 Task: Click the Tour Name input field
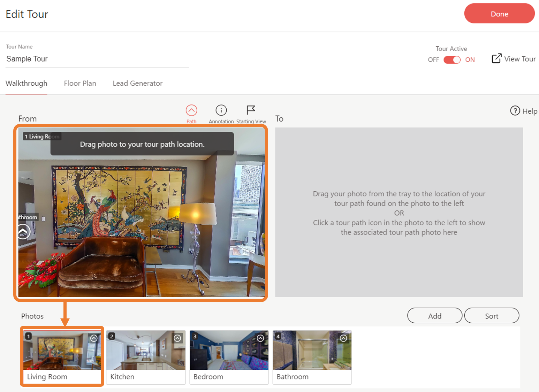click(97, 59)
